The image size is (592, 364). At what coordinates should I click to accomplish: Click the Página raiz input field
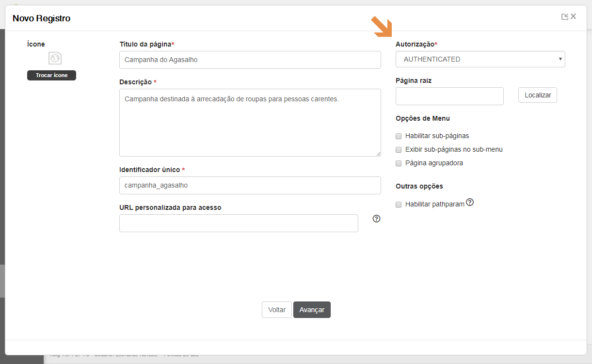[x=449, y=96]
